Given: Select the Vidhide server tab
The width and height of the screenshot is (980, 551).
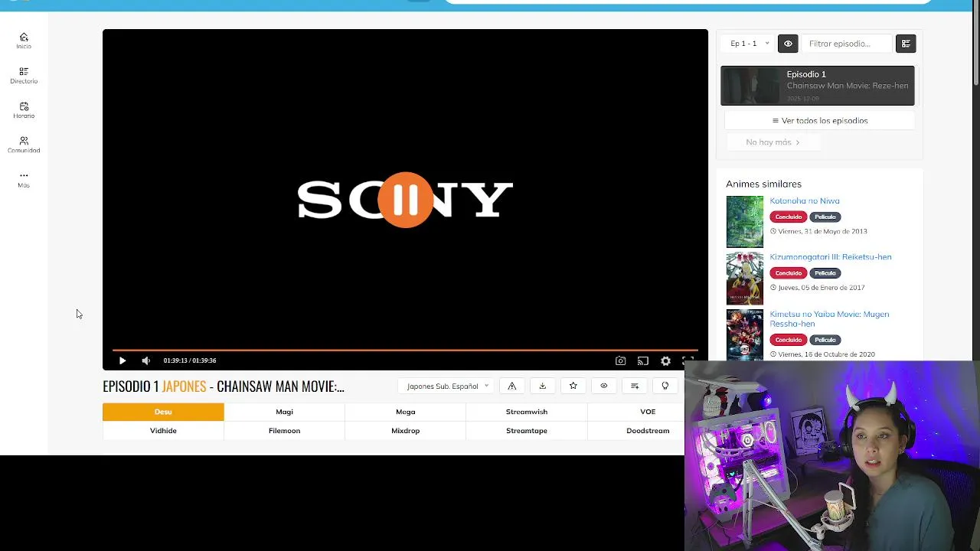Looking at the screenshot, I should tap(163, 431).
